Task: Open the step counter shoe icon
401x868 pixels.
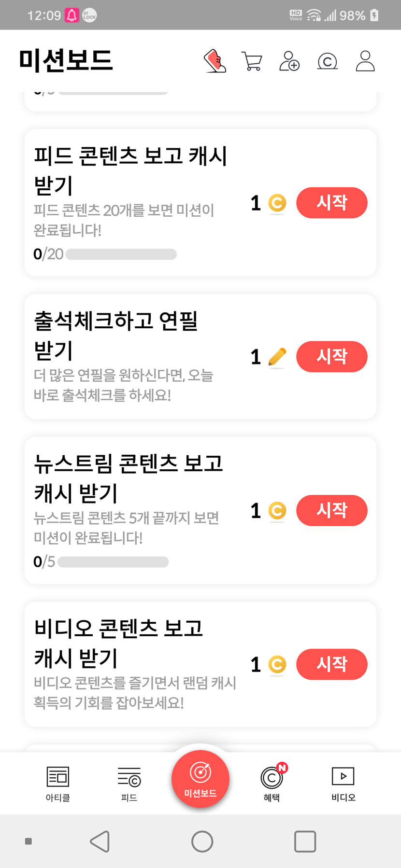Action: click(x=215, y=61)
